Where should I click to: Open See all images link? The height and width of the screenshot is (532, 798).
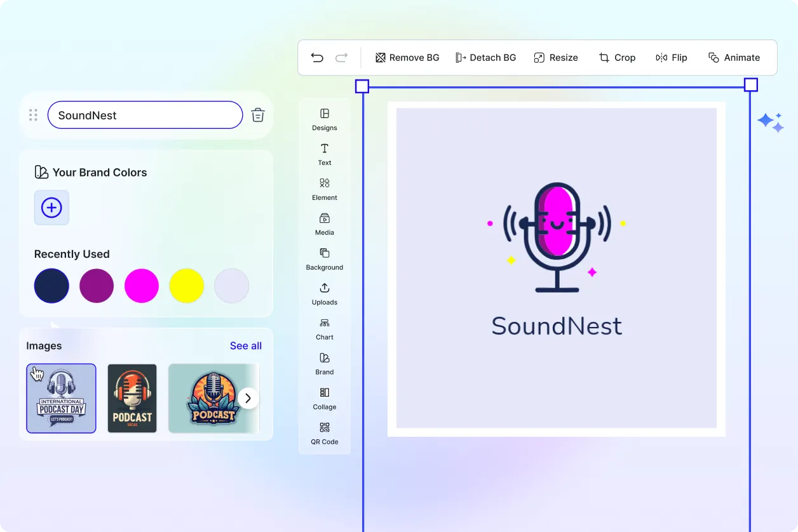(245, 346)
